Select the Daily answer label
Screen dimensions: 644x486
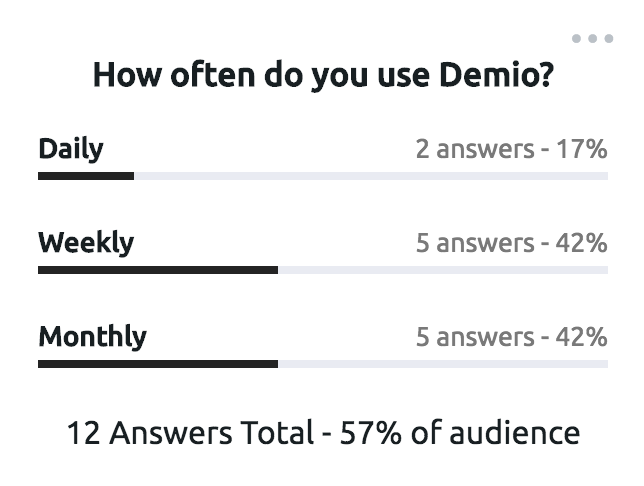pos(71,149)
